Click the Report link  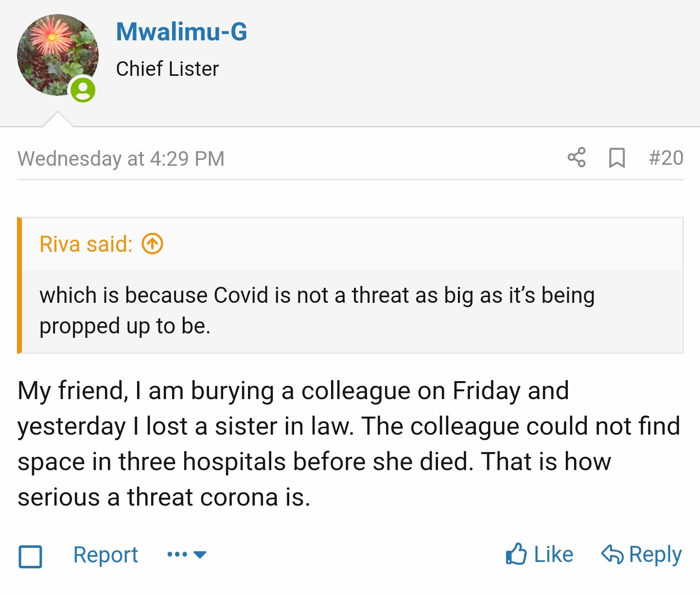(105, 555)
